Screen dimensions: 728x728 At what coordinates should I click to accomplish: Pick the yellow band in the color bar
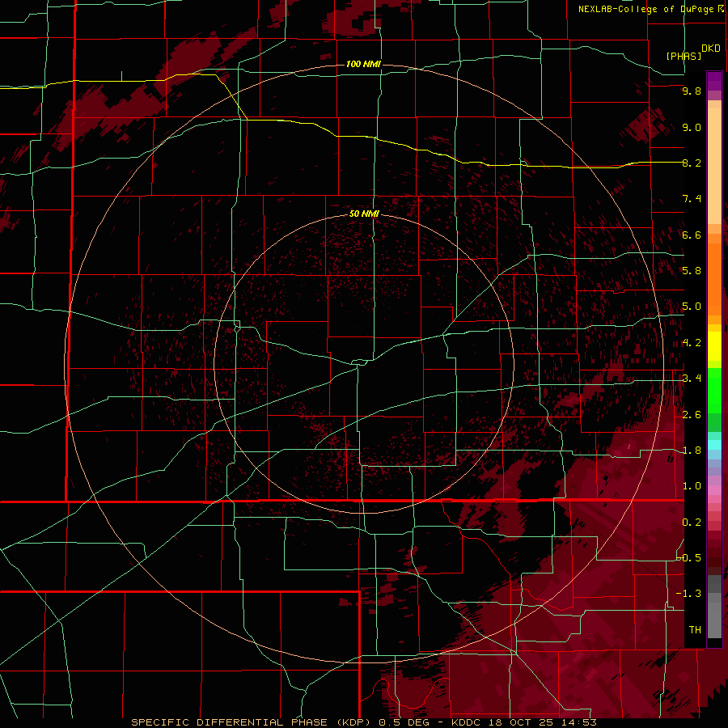pos(714,346)
